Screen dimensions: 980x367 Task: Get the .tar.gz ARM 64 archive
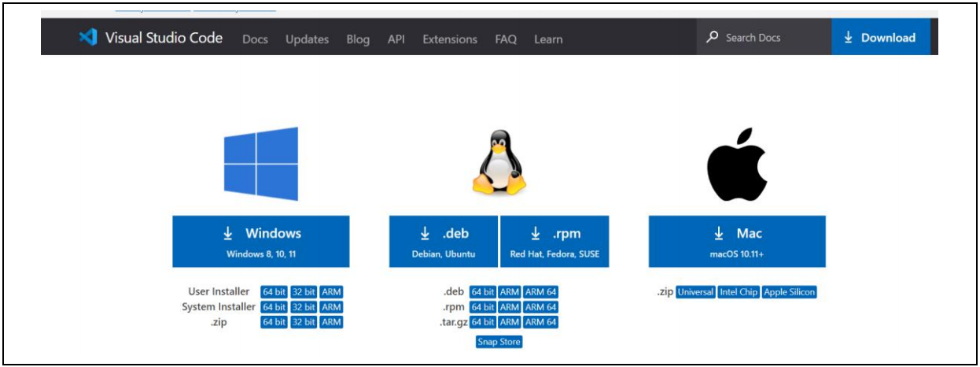pyautogui.click(x=541, y=322)
